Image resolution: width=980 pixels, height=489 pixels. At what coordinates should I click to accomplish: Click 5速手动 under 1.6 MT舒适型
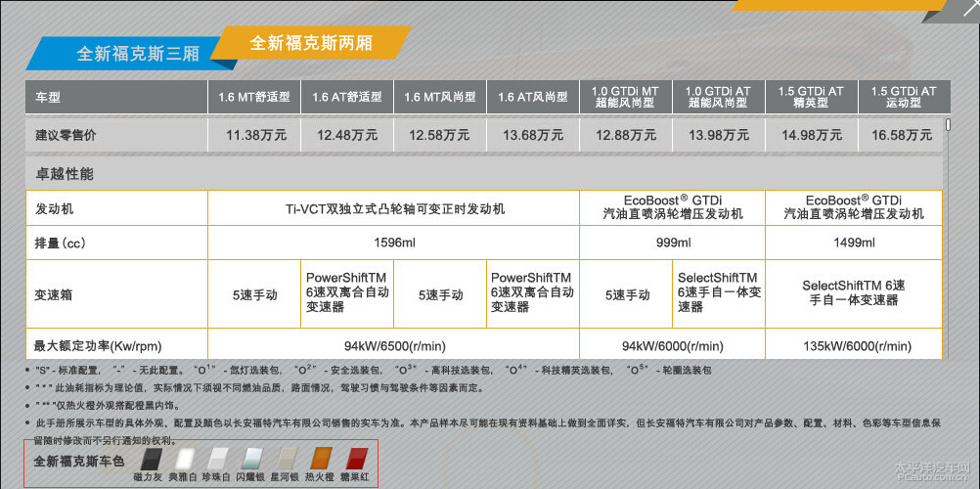(254, 294)
